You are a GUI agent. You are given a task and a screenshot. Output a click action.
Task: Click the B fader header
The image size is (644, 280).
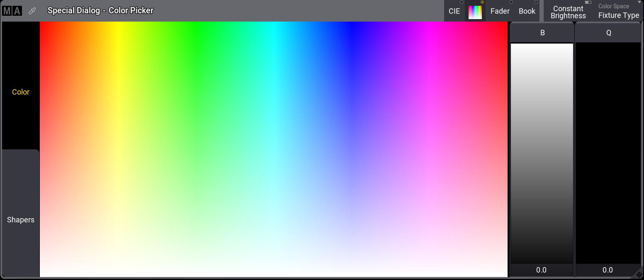coord(542,32)
